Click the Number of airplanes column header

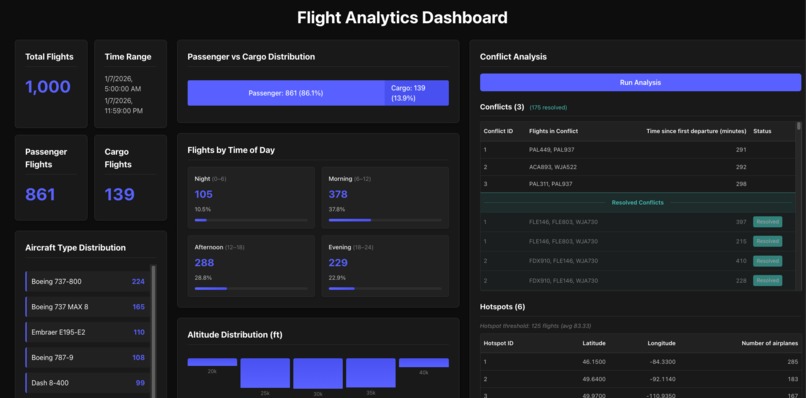(770, 343)
